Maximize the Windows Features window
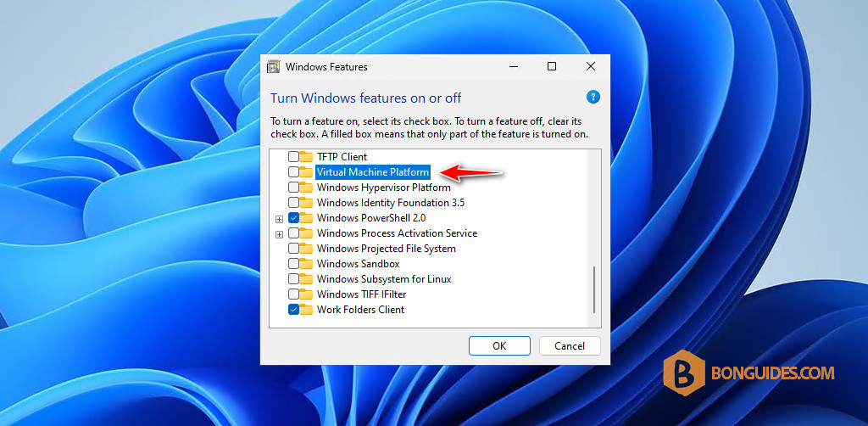Screen dimensions: 868x426 [551, 66]
